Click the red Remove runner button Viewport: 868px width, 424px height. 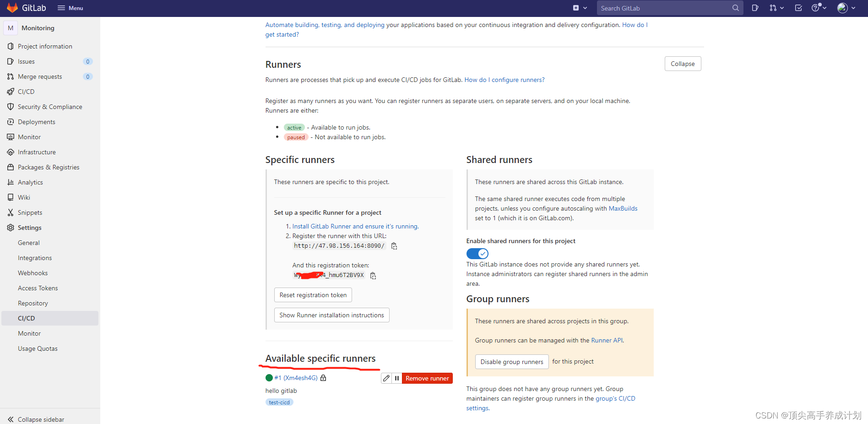pyautogui.click(x=427, y=378)
